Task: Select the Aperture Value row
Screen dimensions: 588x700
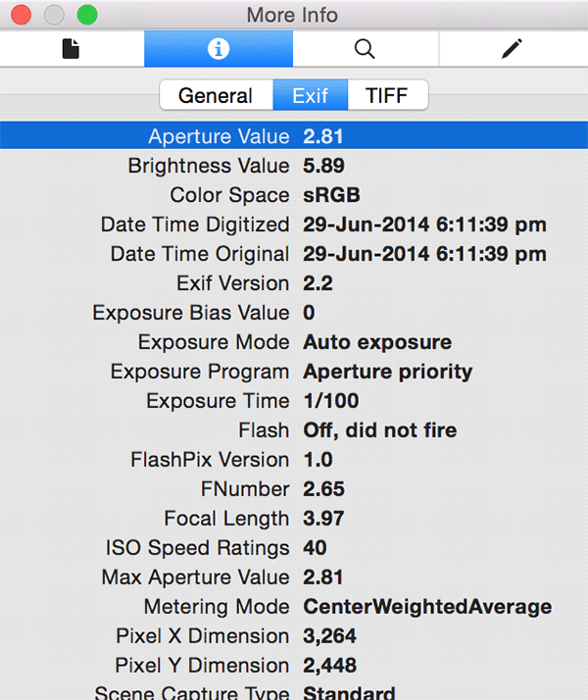Action: click(294, 136)
